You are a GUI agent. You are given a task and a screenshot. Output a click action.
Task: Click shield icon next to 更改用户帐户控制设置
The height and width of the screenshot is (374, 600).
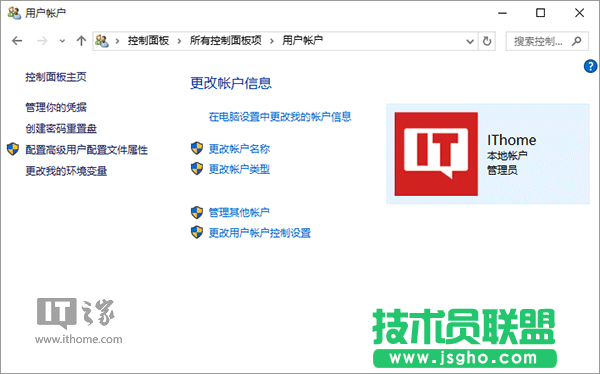197,232
